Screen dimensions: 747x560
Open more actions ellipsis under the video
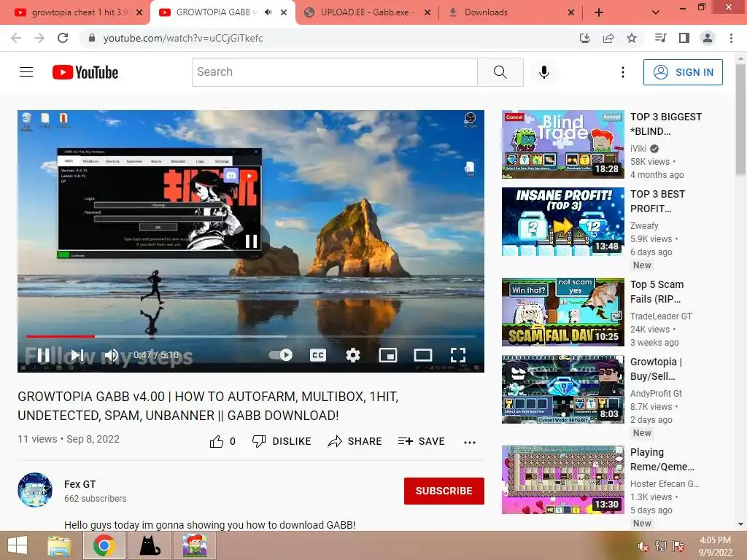470,443
